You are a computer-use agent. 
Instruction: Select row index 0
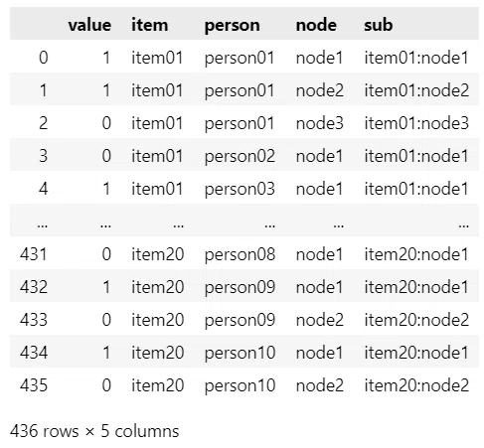pyautogui.click(x=44, y=58)
